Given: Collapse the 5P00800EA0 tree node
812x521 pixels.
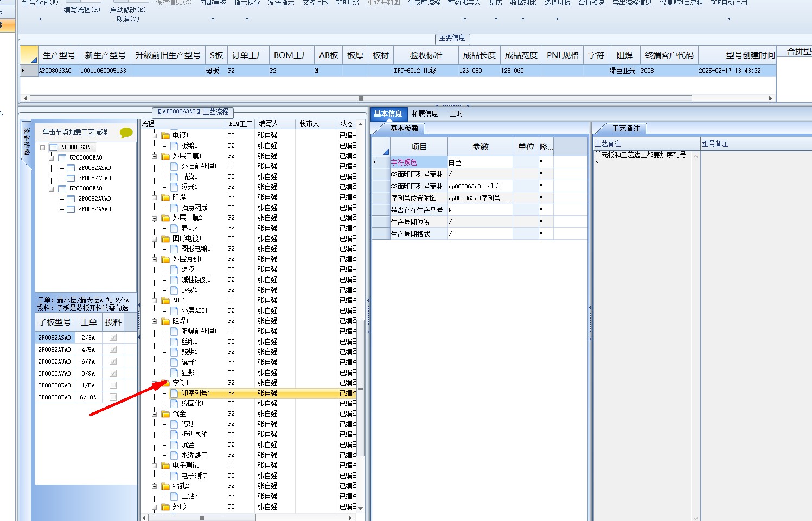Looking at the screenshot, I should [x=52, y=157].
